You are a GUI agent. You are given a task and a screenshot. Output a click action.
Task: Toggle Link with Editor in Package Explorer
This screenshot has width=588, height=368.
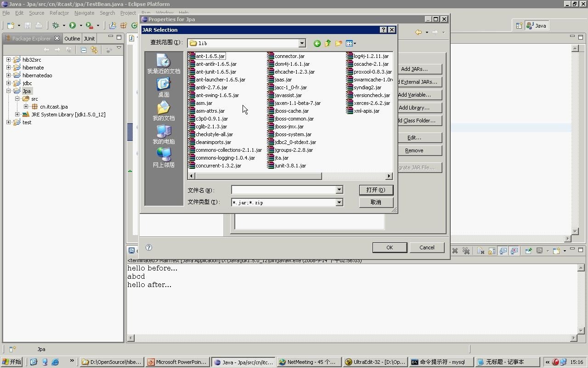pyautogui.click(x=94, y=50)
